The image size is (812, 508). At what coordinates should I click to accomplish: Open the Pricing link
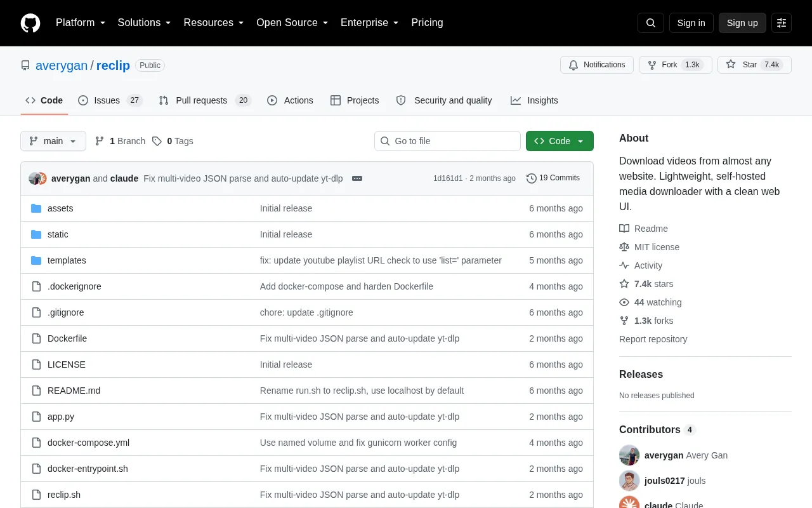coord(427,23)
